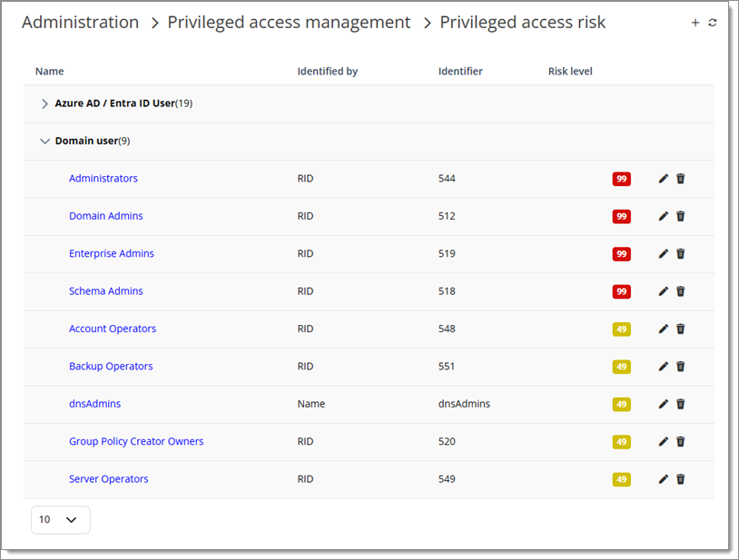Edit the dnsAdmins risk entry

pos(663,404)
